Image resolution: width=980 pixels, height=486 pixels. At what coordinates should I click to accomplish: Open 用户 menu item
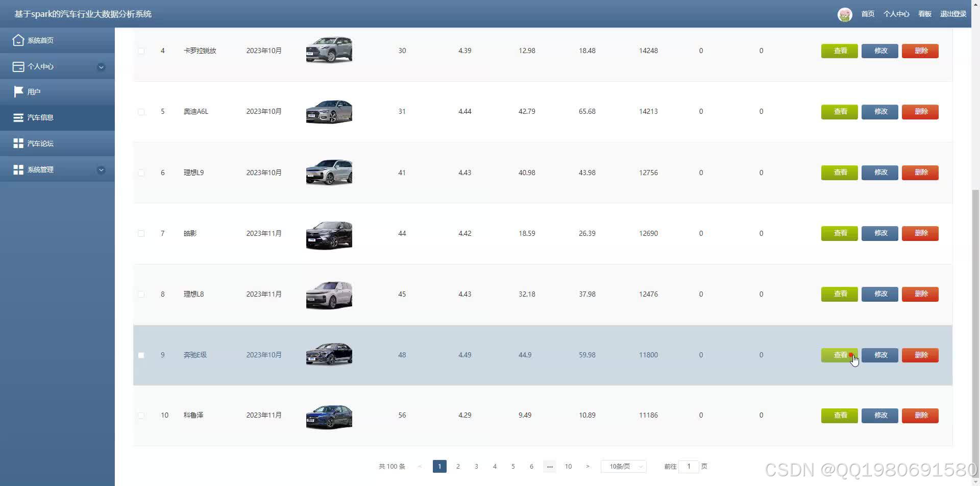[57, 92]
